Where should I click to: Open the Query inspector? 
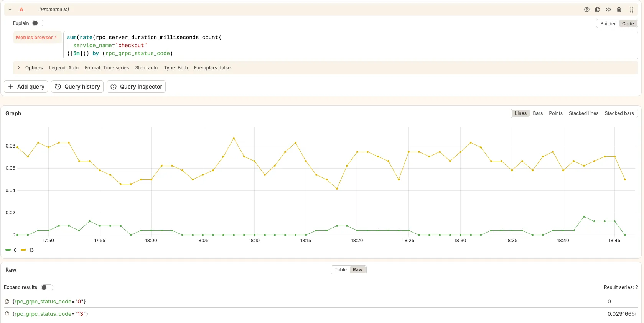pos(136,87)
